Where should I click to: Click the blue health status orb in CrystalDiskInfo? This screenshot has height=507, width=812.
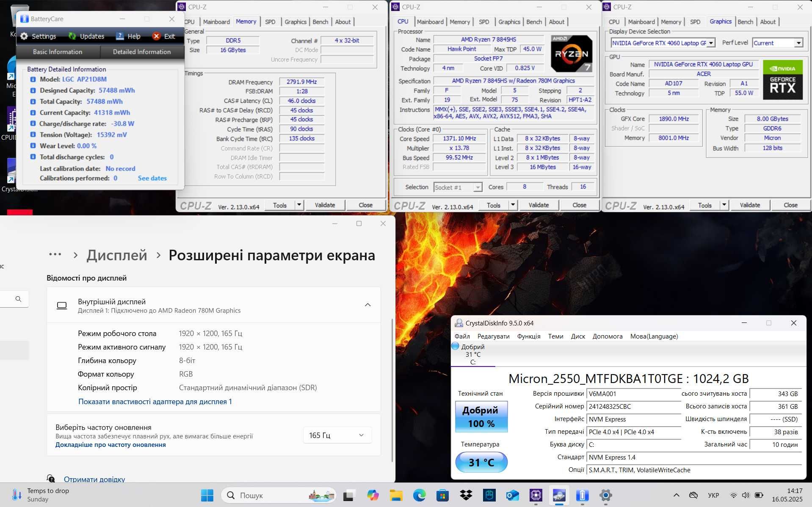[456, 346]
